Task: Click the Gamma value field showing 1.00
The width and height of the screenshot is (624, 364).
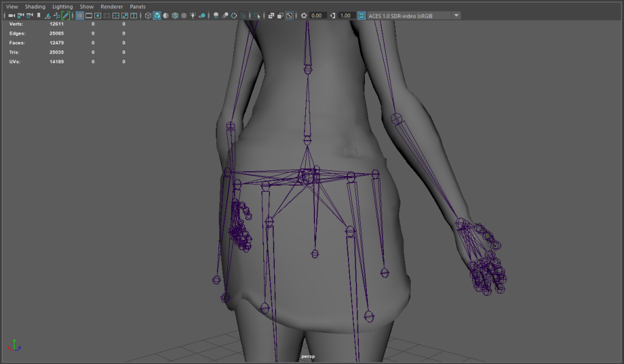Action: (346, 15)
